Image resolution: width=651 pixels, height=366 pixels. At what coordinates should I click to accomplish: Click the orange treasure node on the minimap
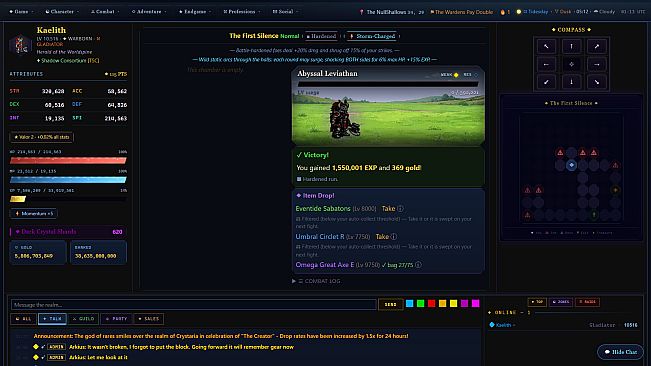coord(615,190)
